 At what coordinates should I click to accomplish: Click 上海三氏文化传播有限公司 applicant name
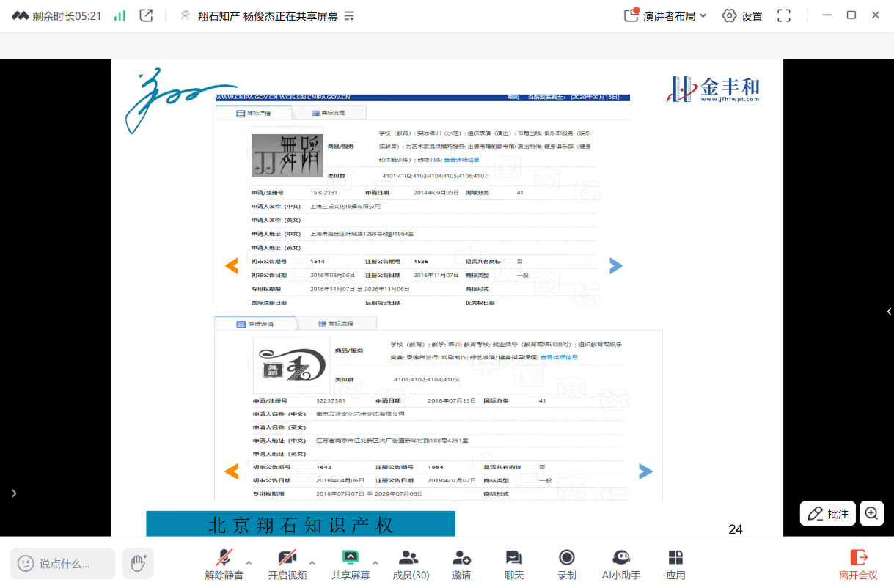click(x=345, y=206)
